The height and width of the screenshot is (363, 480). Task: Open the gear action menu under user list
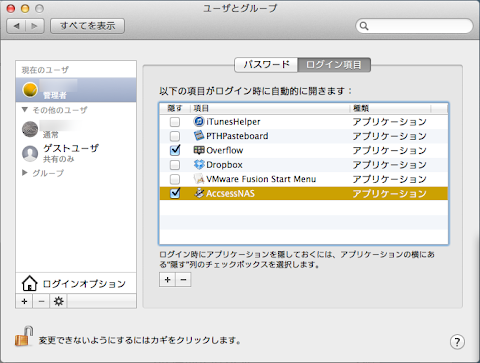[x=58, y=302]
